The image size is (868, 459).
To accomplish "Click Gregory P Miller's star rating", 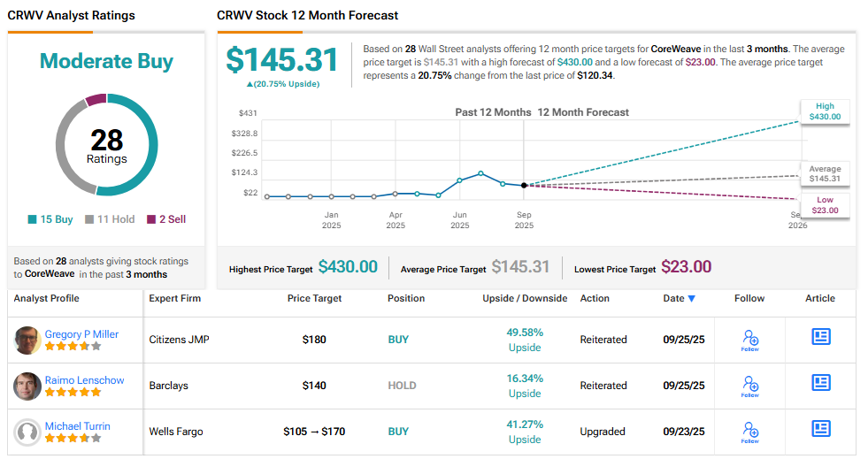I will [73, 346].
